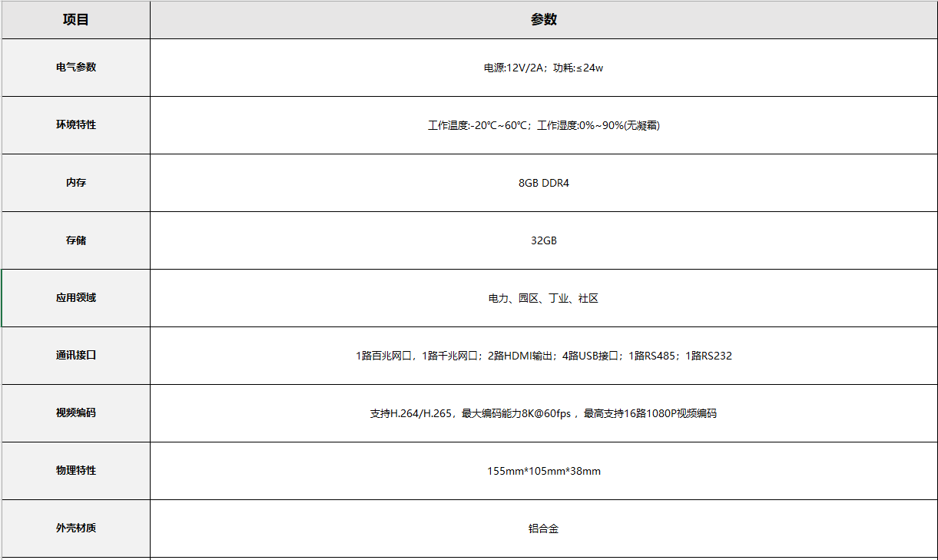Select the 工作温度 -20℃~60℃ cell
Image resolution: width=938 pixels, height=560 pixels.
click(543, 125)
